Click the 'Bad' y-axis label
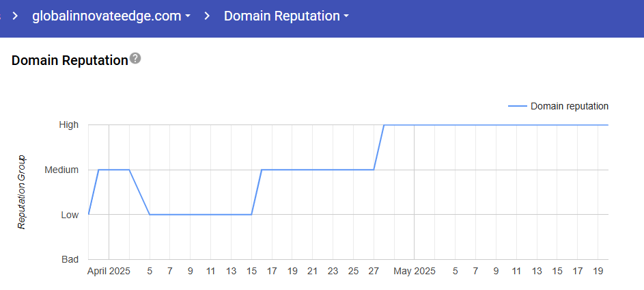 point(70,259)
